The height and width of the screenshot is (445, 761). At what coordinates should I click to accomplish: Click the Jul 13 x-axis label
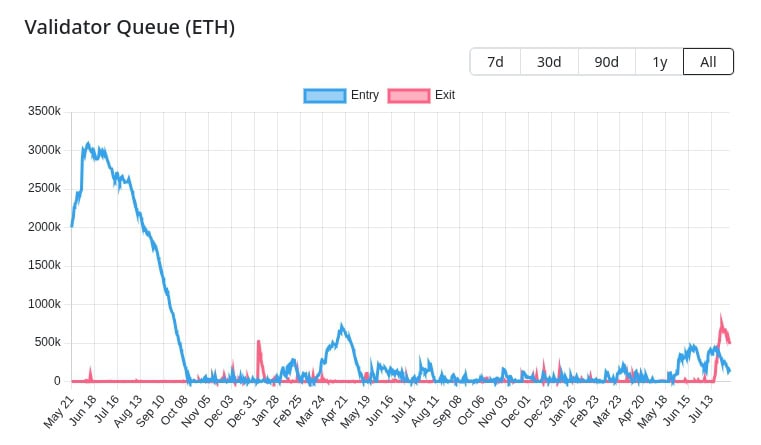(x=700, y=409)
